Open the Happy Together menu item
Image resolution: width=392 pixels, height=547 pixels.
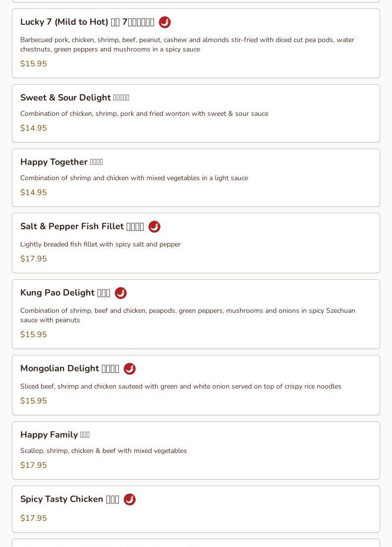point(61,162)
